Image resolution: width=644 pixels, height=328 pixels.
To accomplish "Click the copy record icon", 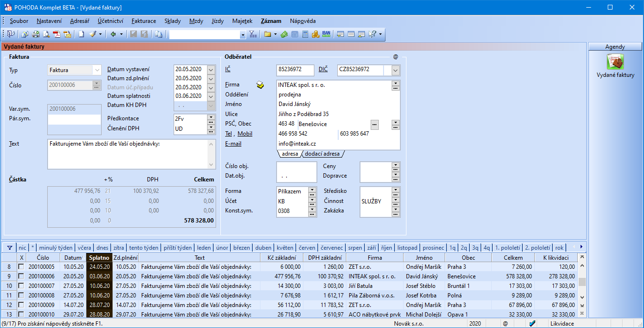I will [158, 34].
